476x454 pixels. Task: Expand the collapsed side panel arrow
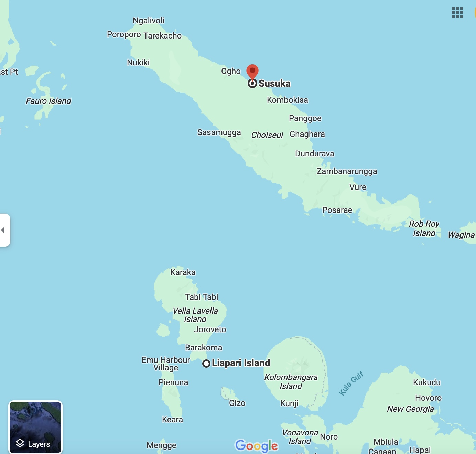click(x=3, y=230)
